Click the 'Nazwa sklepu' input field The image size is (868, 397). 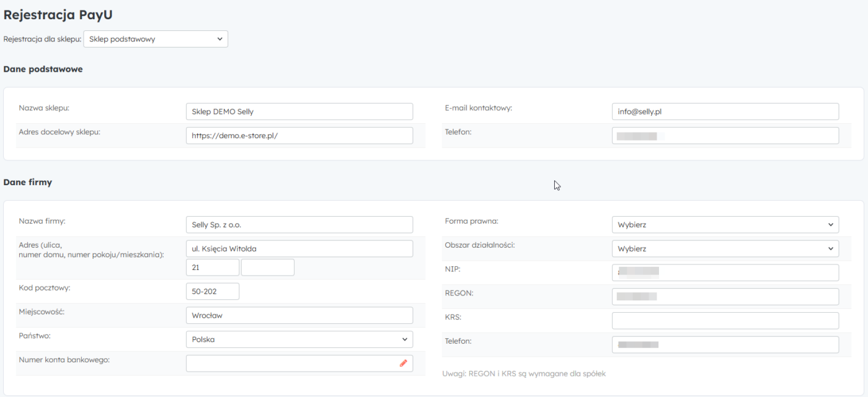[x=299, y=111]
